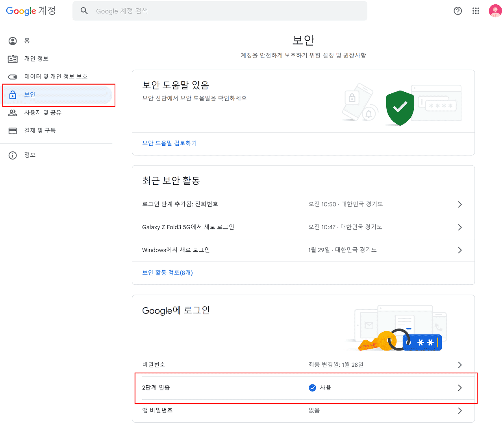This screenshot has width=504, height=425.
Task: Open 사용자 및 공유 menu item
Action: [56, 113]
